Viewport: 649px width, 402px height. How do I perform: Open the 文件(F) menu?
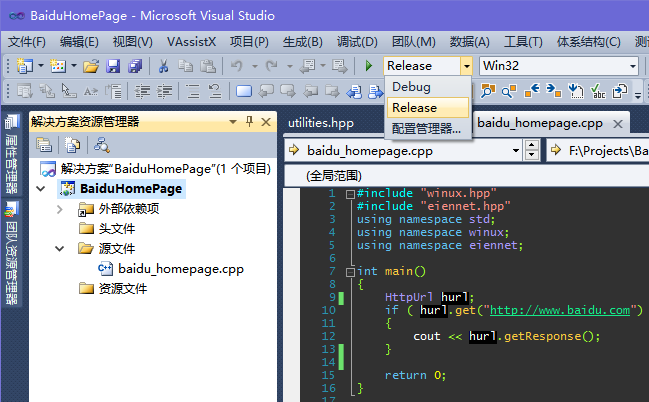pos(26,42)
